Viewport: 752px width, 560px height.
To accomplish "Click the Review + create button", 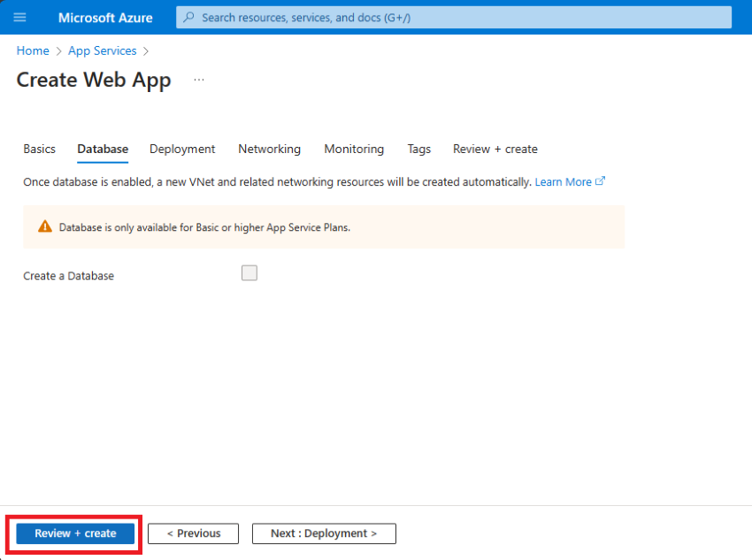I will click(x=73, y=533).
